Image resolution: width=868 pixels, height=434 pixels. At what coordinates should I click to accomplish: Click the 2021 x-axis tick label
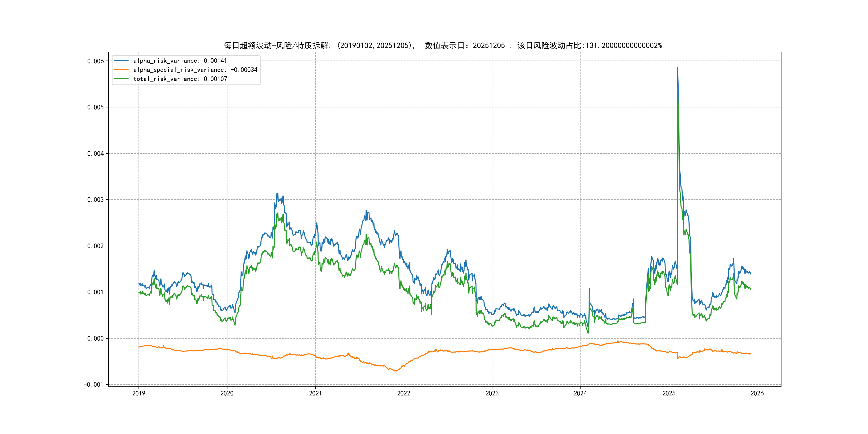tap(315, 393)
